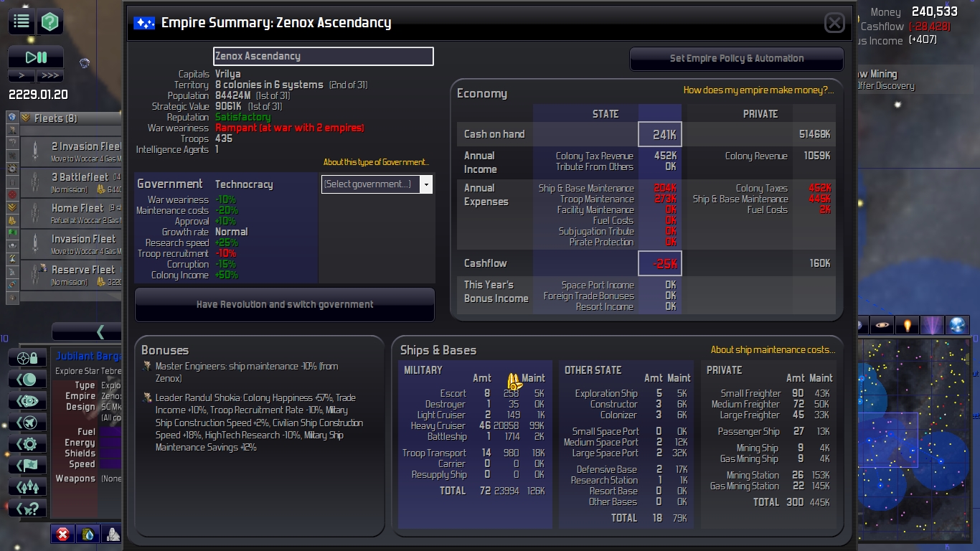Image resolution: width=980 pixels, height=551 pixels.
Task: Click the green flag icon in left strip
Action: tap(12, 233)
